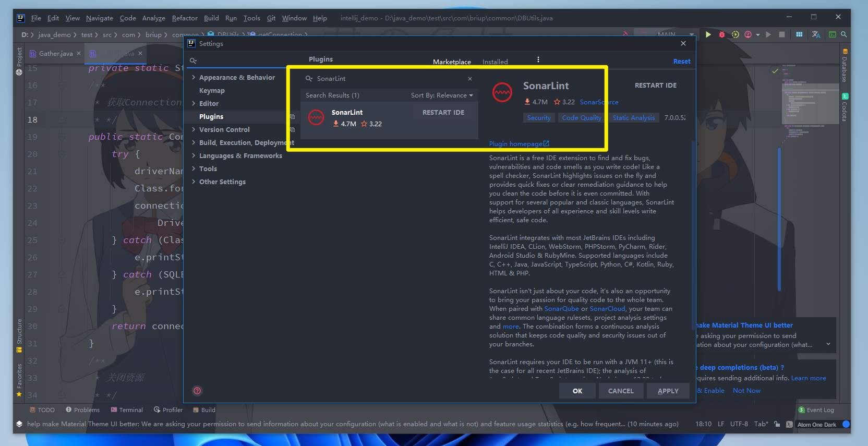
Task: Expand the Tools settings node
Action: [x=194, y=168]
